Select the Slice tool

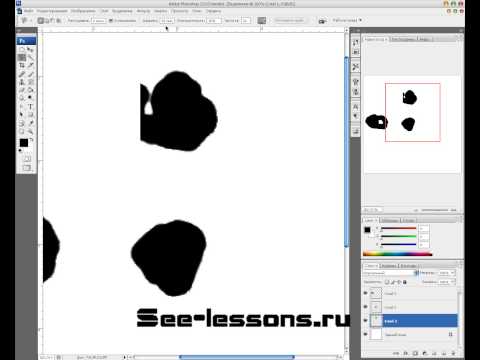coord(30,66)
